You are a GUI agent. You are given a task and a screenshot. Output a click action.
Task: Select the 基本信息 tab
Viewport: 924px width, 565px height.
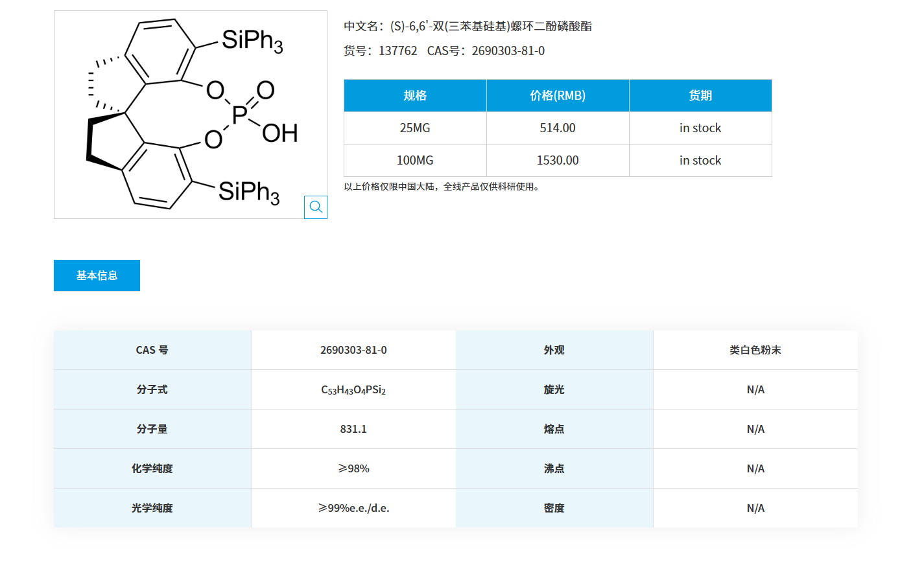pos(97,275)
